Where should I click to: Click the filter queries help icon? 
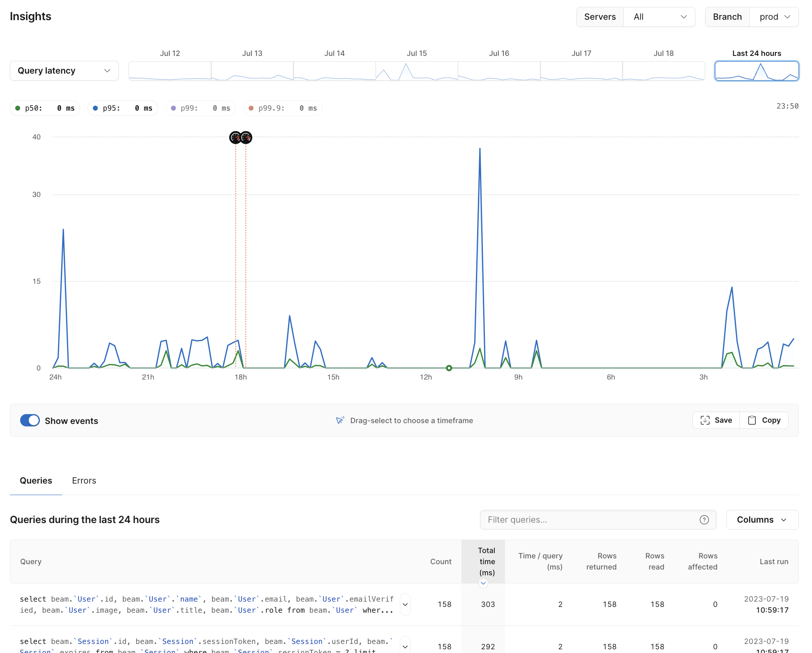[x=704, y=519]
